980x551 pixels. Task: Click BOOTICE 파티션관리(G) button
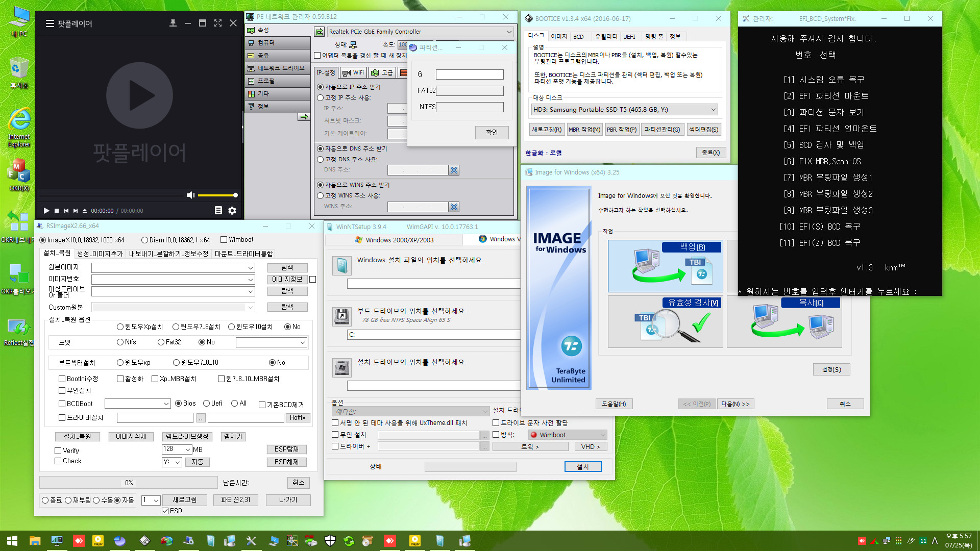pos(662,130)
